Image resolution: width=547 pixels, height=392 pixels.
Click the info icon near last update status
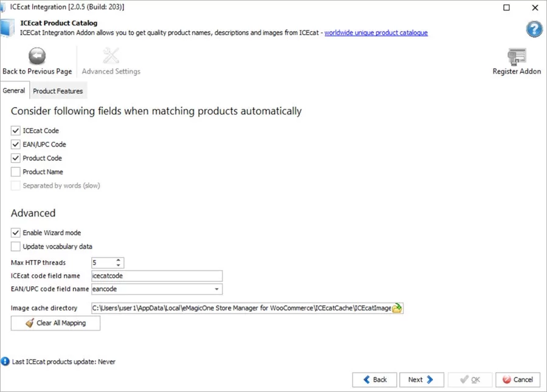tap(6, 362)
